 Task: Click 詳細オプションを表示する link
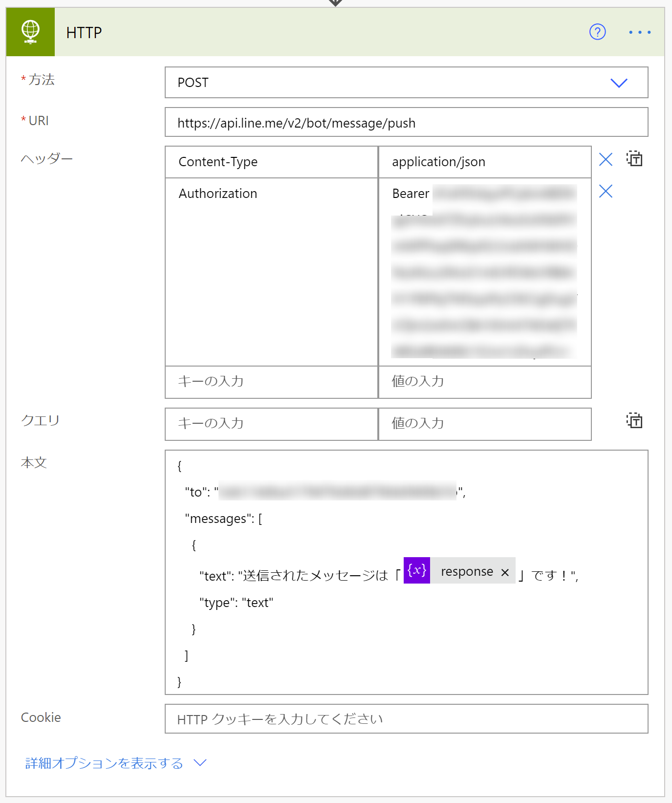pos(104,763)
